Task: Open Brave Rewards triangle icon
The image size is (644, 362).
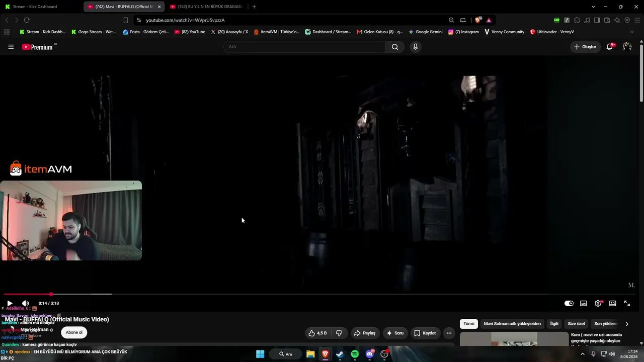Action: point(489,20)
